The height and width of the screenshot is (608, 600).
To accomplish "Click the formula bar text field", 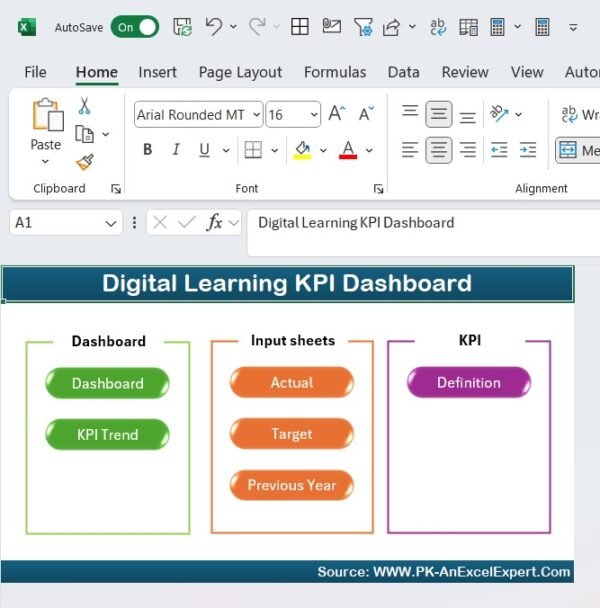I will tap(424, 233).
